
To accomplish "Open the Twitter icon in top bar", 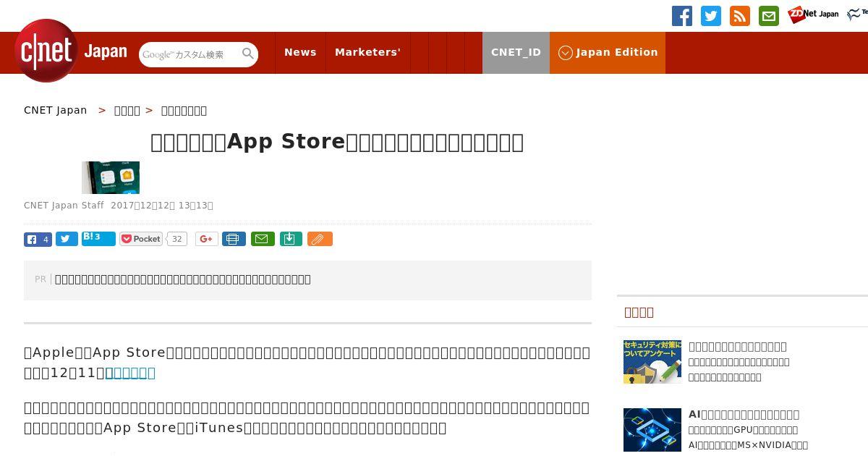I will [710, 16].
